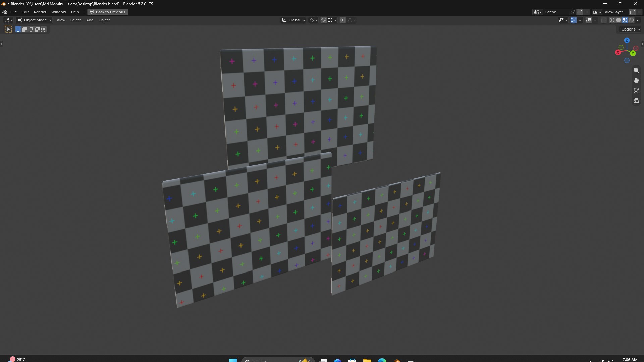Image resolution: width=644 pixels, height=362 pixels.
Task: Open Global transform orientation dropdown
Action: point(293,20)
